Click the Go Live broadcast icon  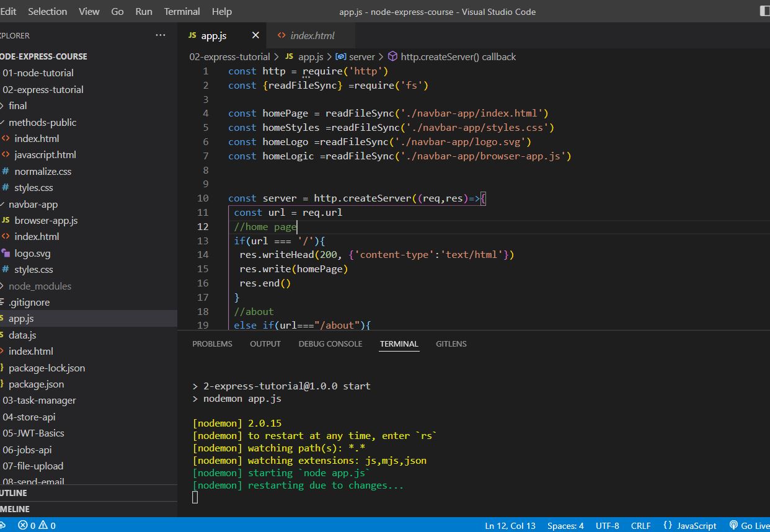[x=733, y=525]
